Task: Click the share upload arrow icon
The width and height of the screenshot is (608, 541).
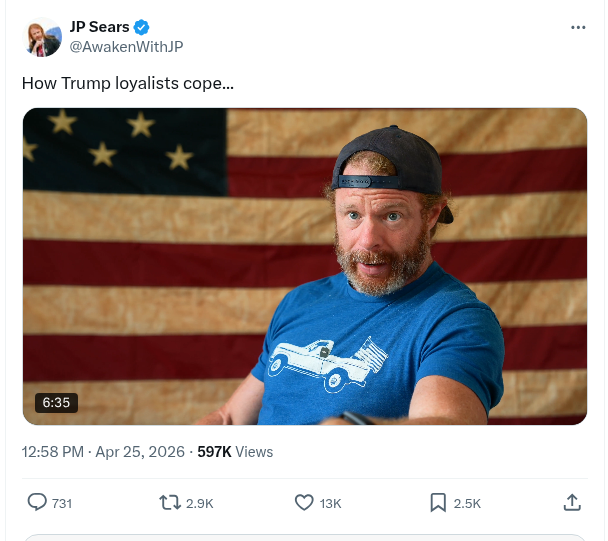Action: 572,502
